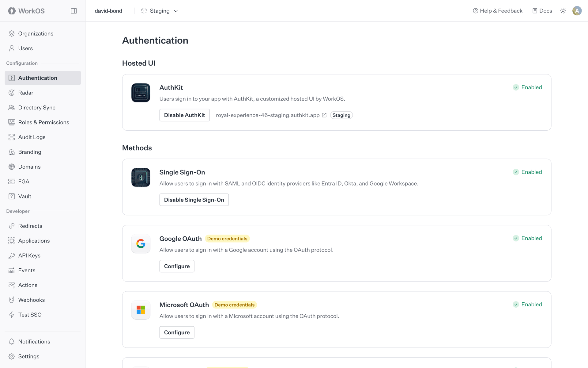Open the Events page

pyautogui.click(x=43, y=270)
